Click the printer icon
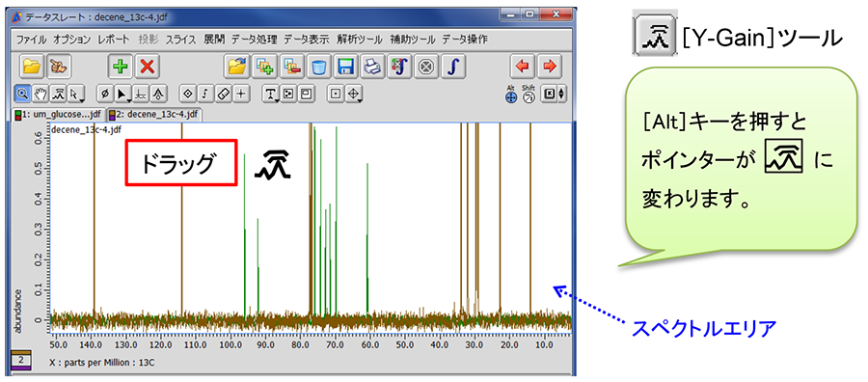This screenshot has width=868, height=382. click(372, 67)
